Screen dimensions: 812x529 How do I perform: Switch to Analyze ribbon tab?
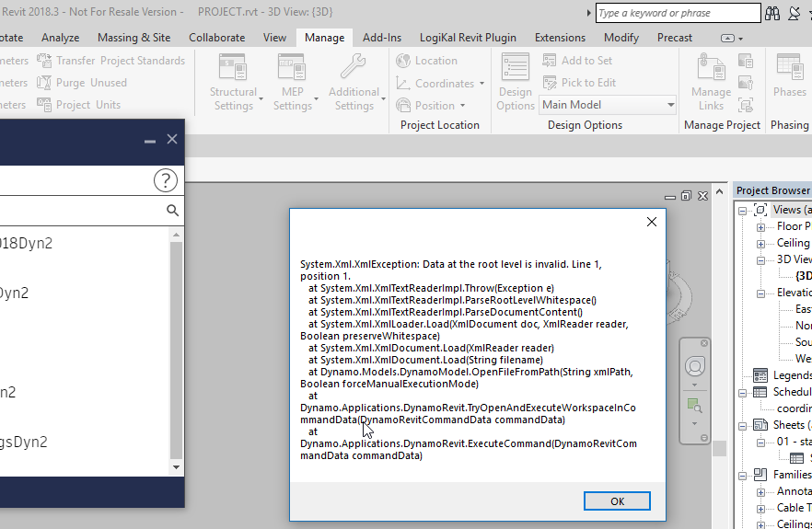coord(60,38)
